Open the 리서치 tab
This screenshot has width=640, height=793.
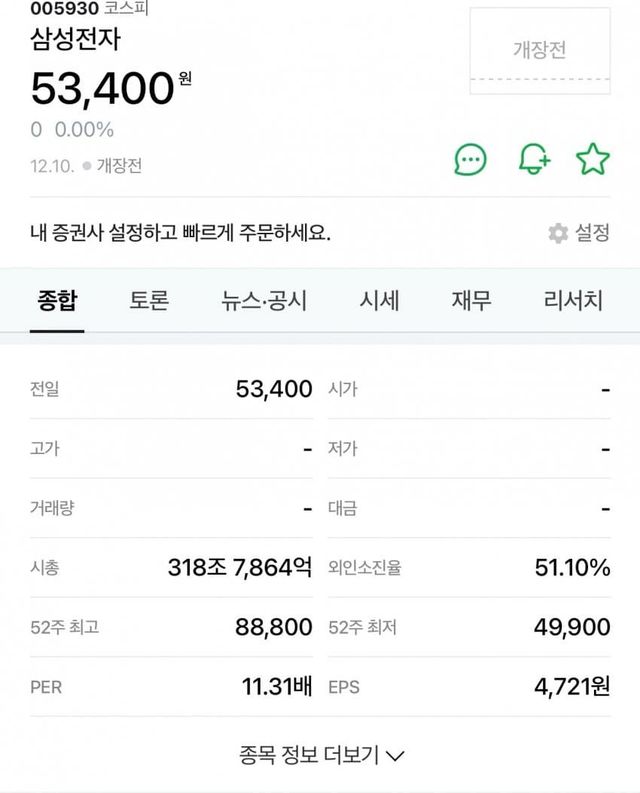(x=573, y=300)
